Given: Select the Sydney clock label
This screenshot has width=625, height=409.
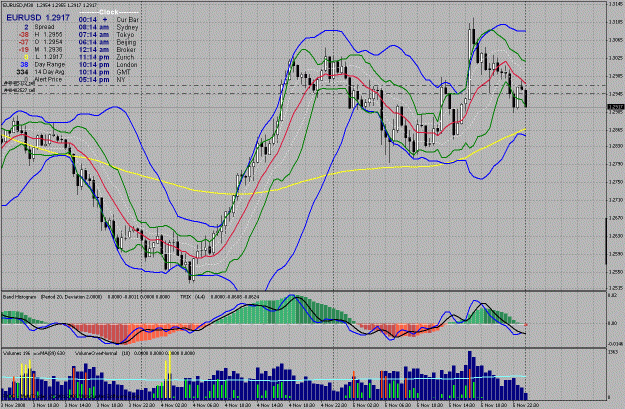Looking at the screenshot, I should [x=127, y=27].
